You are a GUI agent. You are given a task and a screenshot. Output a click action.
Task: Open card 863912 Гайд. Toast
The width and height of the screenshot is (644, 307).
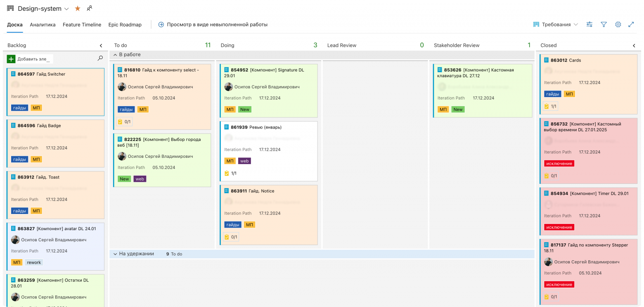[x=38, y=177]
